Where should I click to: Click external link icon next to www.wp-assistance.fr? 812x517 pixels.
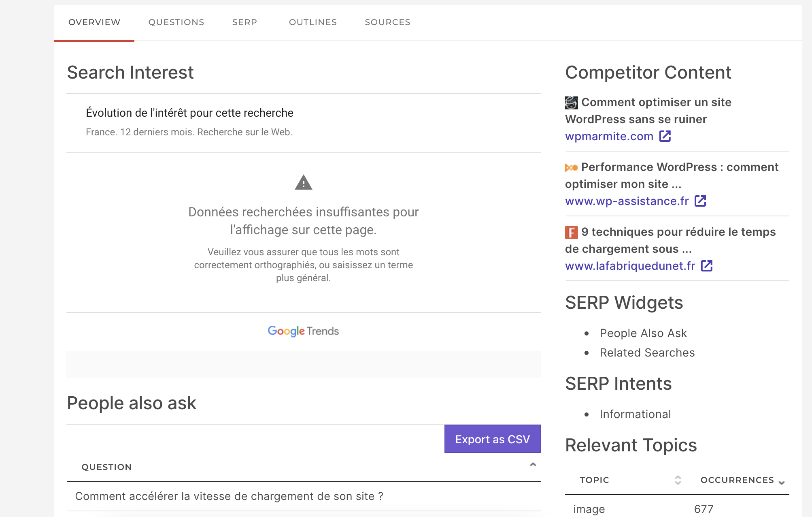(x=700, y=201)
